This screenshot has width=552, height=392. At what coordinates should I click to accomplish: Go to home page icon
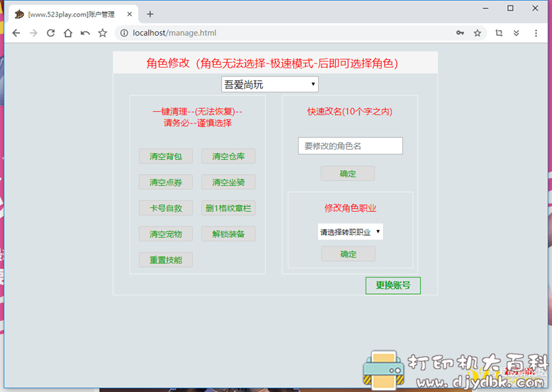pos(68,33)
